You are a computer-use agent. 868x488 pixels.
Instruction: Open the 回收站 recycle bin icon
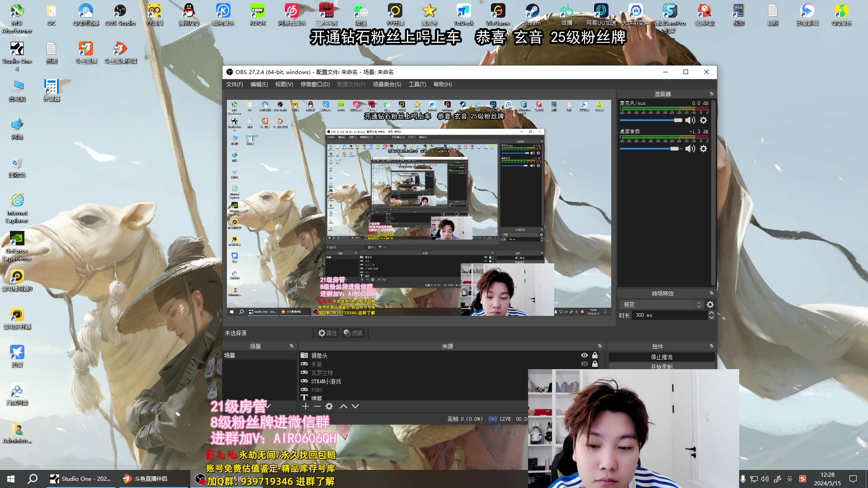17,166
